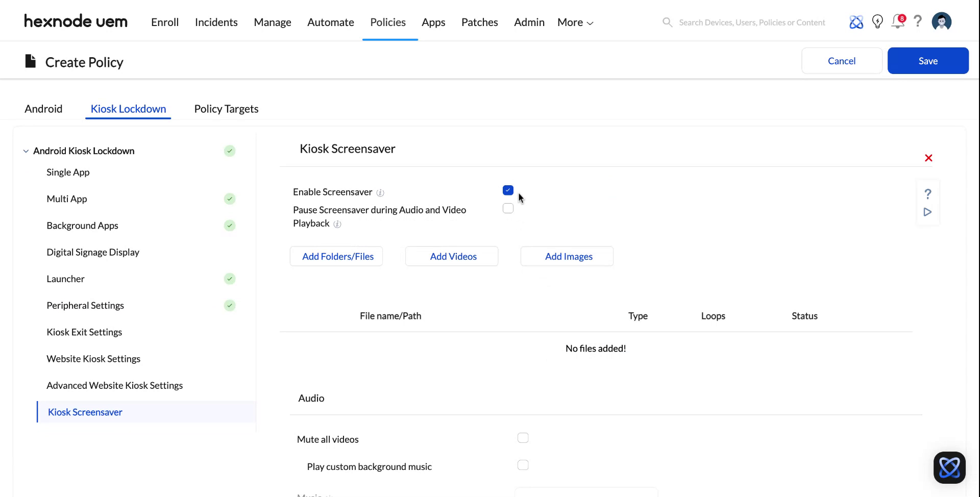Open the floating Hexnode chat widget

coord(949,467)
